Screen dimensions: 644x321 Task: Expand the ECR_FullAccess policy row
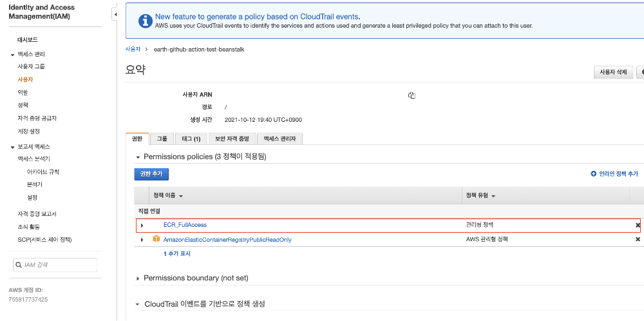pos(142,225)
